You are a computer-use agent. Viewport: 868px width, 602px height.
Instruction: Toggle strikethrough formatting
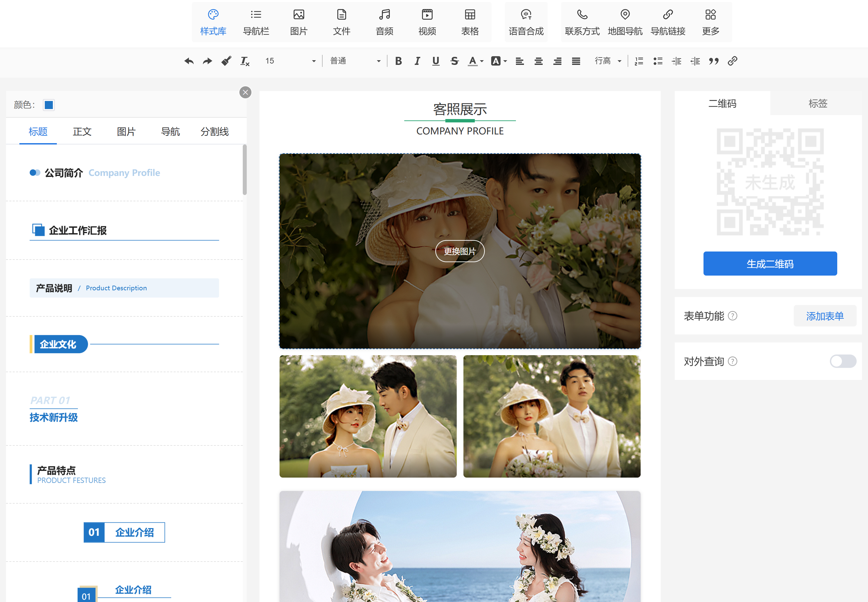click(x=455, y=61)
